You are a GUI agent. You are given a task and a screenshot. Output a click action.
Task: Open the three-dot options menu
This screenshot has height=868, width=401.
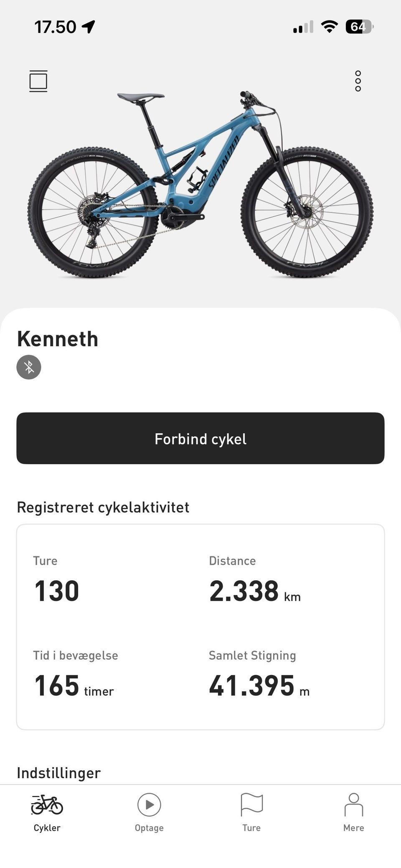[358, 81]
